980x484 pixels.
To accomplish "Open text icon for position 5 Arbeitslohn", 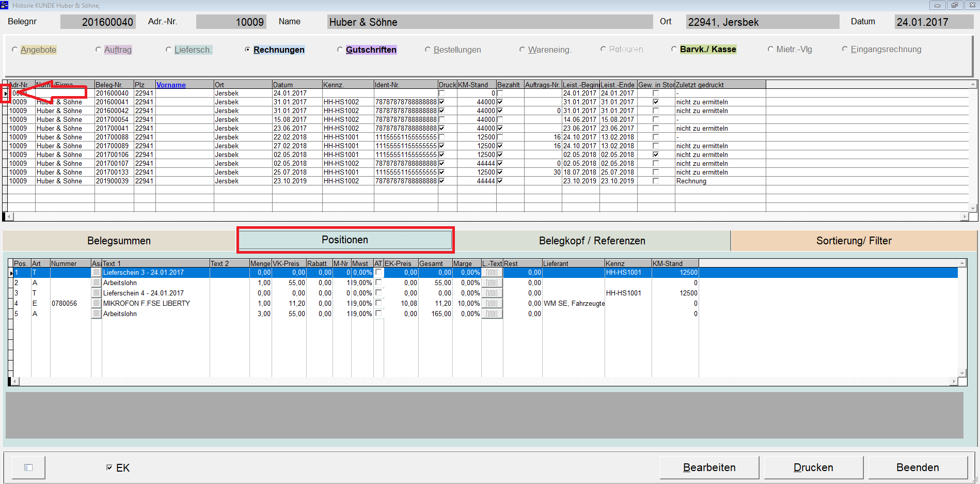I will (x=97, y=314).
